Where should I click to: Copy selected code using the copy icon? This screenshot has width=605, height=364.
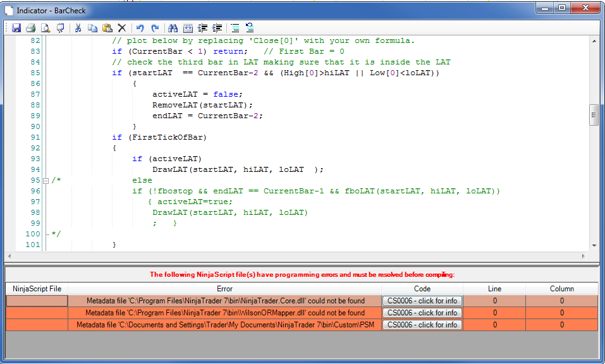(92, 28)
